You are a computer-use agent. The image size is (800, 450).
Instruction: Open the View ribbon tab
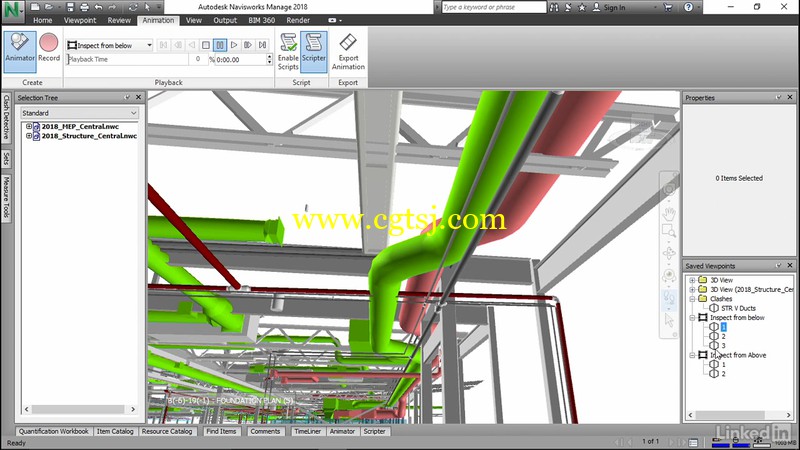[193, 20]
